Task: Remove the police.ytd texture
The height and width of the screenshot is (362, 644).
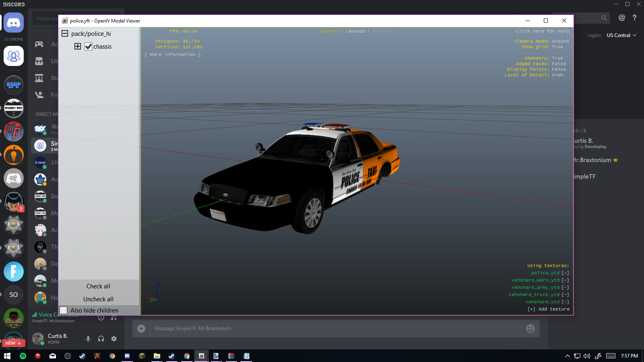Action: [565, 273]
